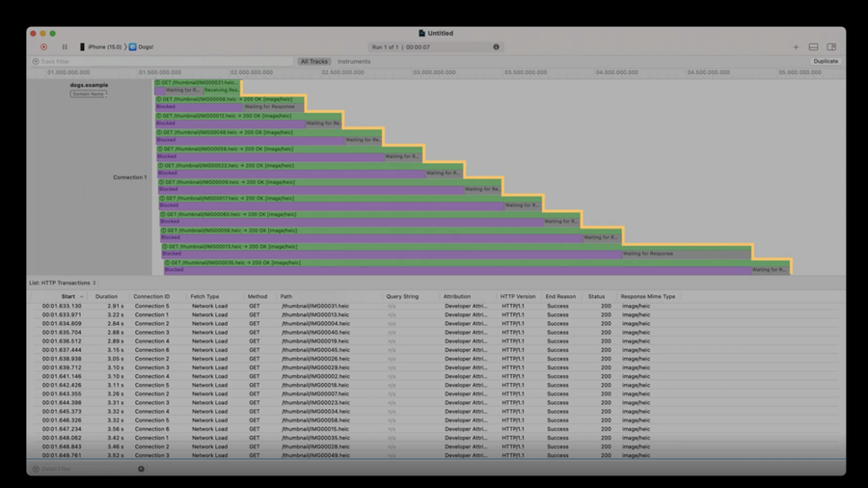Click the IMG00035.heic GET bar in timeline
This screenshot has width=868, height=488.
477,263
